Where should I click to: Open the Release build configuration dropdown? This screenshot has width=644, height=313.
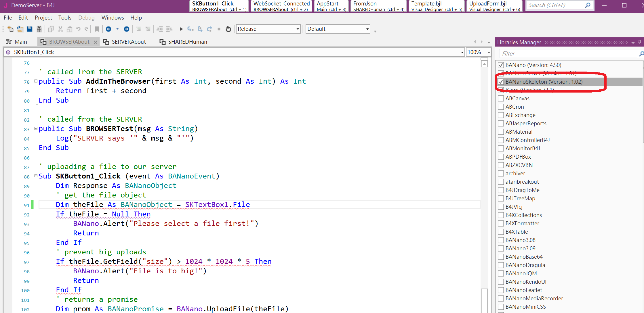click(298, 29)
